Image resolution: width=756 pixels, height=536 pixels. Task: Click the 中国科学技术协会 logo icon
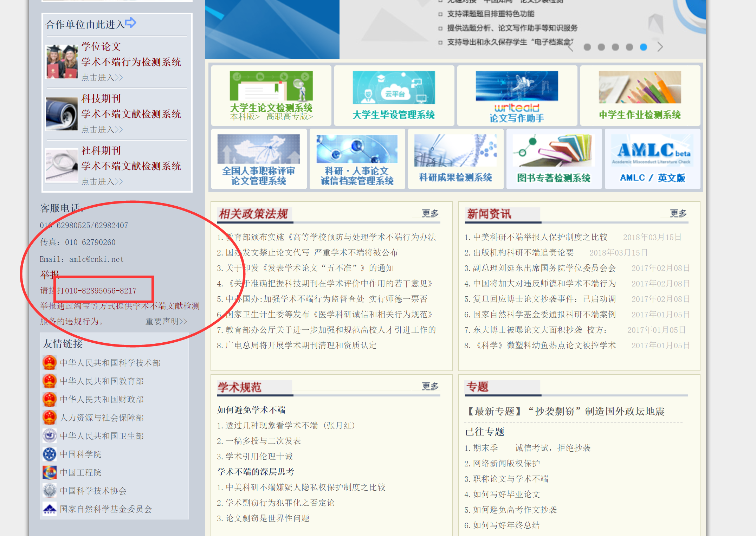[50, 490]
